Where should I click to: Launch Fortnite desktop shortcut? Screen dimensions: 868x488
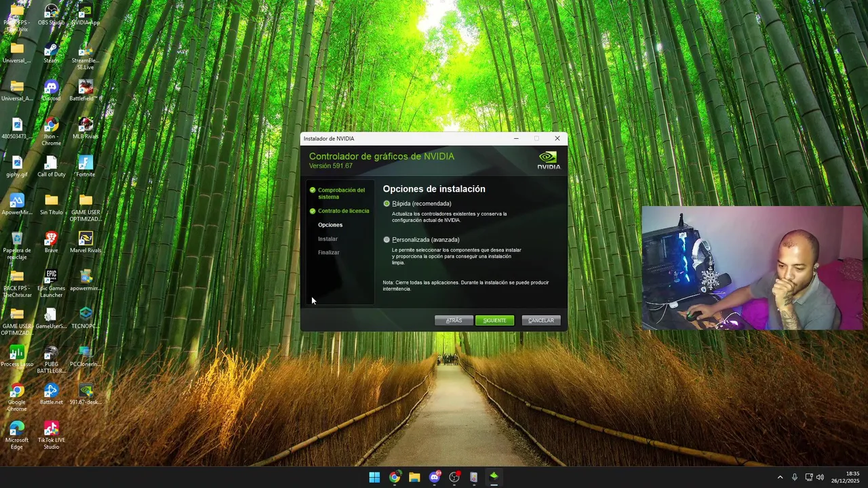[85, 167]
